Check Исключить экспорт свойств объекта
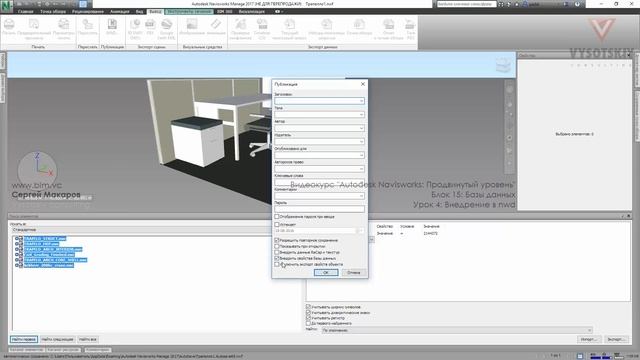640x360 pixels. [277, 264]
